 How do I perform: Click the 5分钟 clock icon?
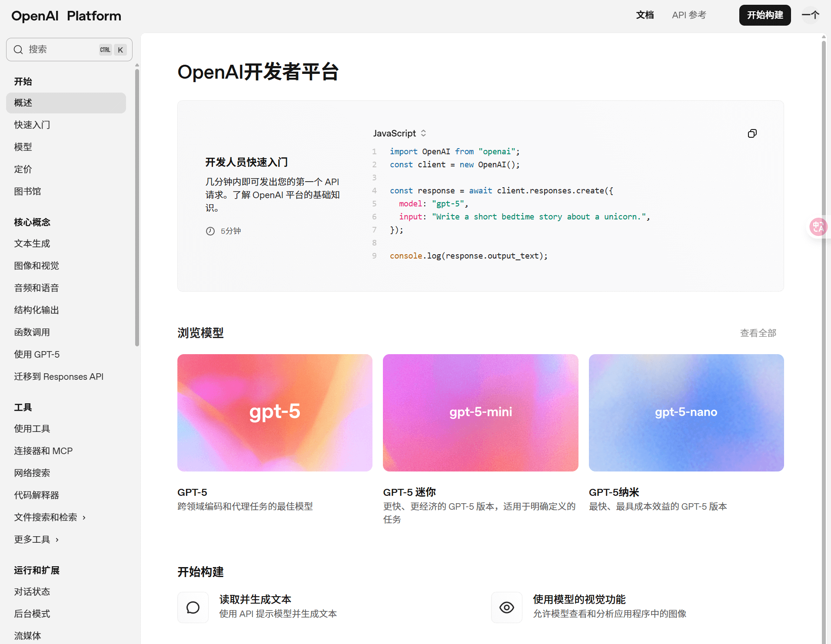click(x=210, y=231)
